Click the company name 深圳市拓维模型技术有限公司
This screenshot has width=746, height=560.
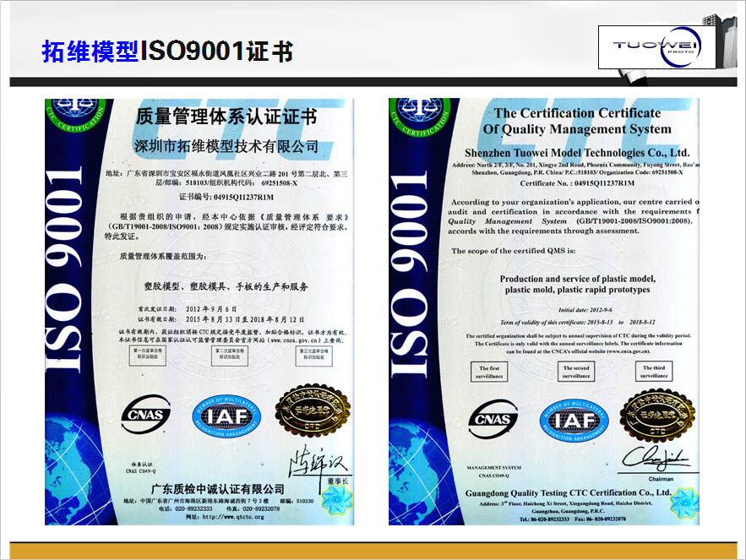click(226, 146)
